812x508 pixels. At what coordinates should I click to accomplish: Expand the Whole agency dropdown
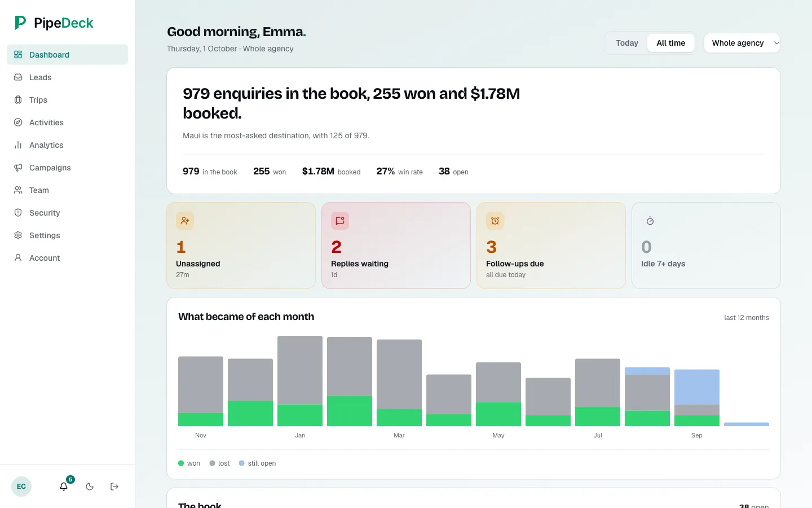pyautogui.click(x=742, y=43)
